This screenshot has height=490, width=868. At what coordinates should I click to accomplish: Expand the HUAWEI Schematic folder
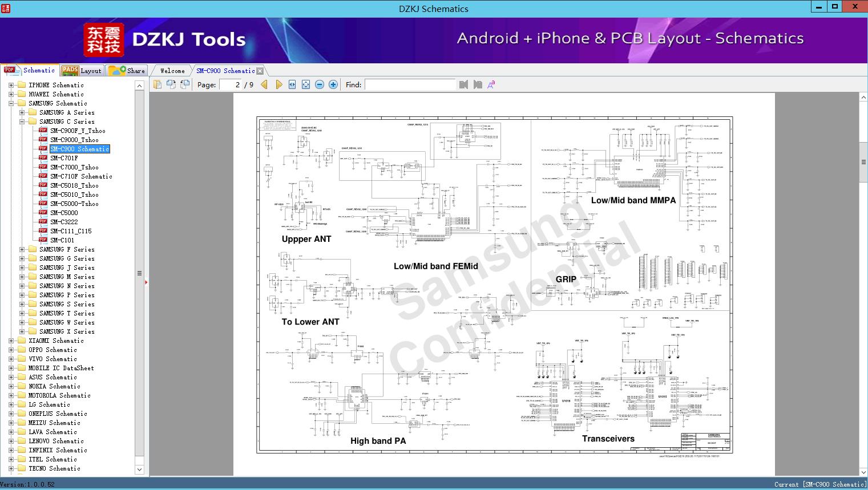coord(11,94)
